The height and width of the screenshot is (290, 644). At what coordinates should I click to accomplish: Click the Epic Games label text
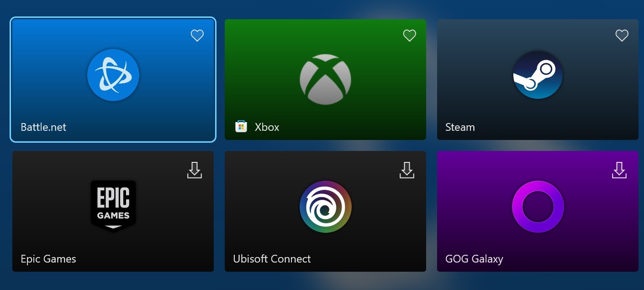coord(48,259)
